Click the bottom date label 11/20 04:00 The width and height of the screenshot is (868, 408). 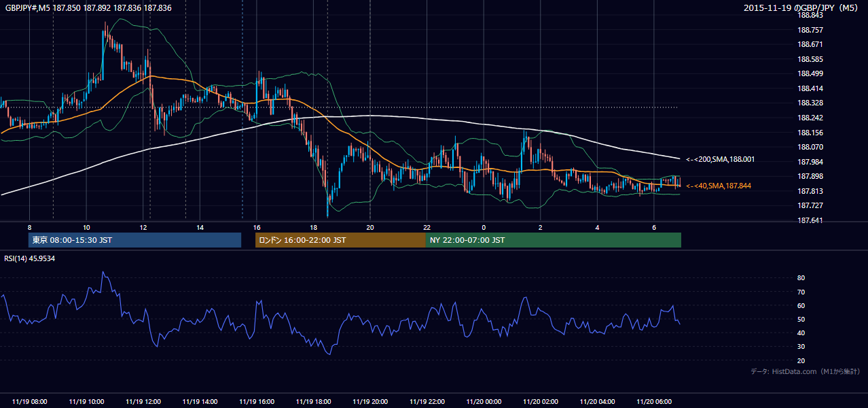(x=597, y=402)
